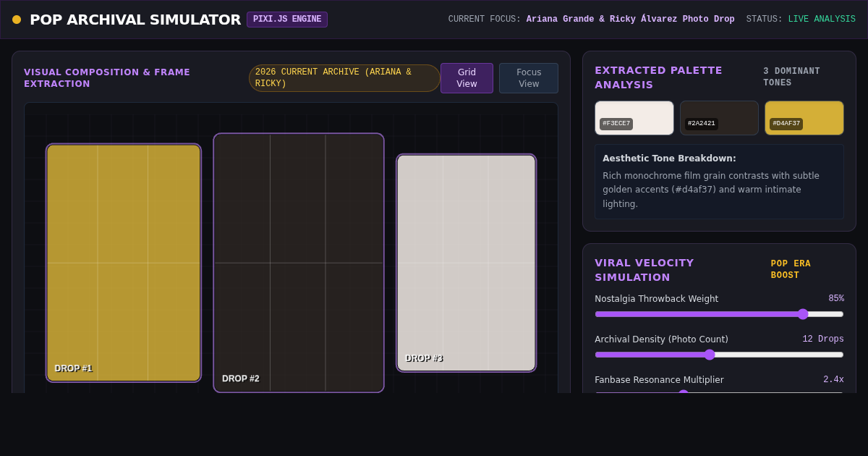This screenshot has width=868, height=456.
Task: Click the '3 DOMINANT TONES' label
Action: [792, 77]
